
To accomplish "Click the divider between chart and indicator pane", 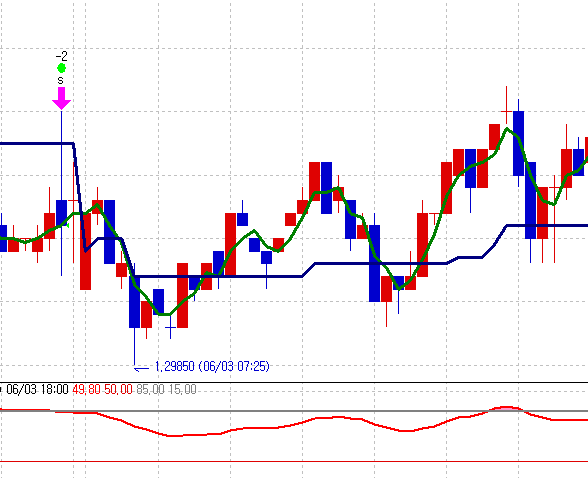I will click(294, 382).
